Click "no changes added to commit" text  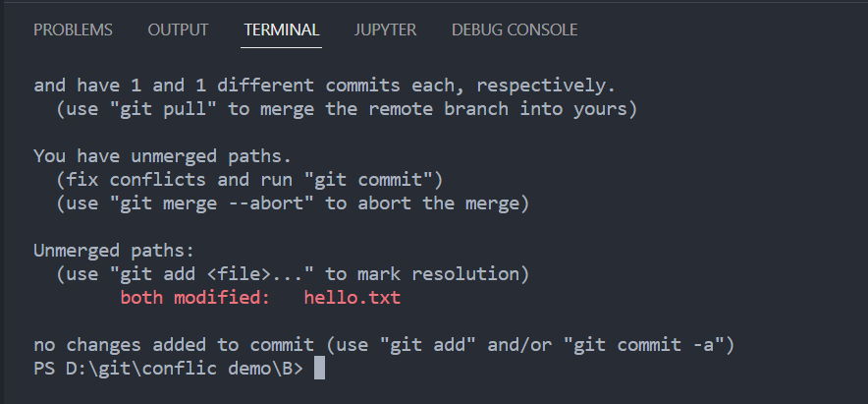(x=174, y=345)
